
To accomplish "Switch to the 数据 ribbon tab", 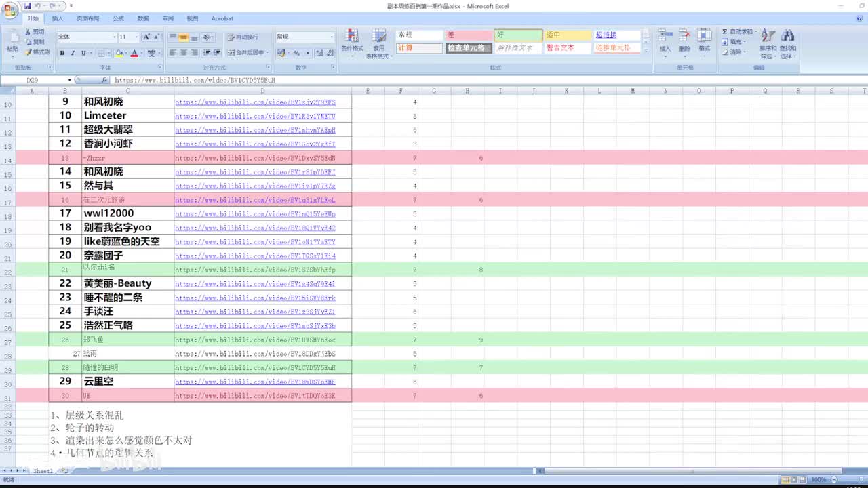I will coord(143,18).
